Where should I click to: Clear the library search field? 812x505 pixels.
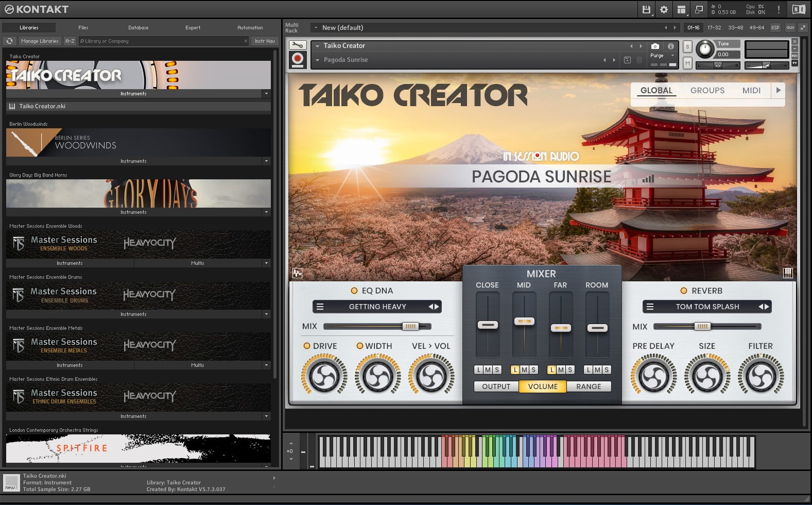tap(246, 41)
